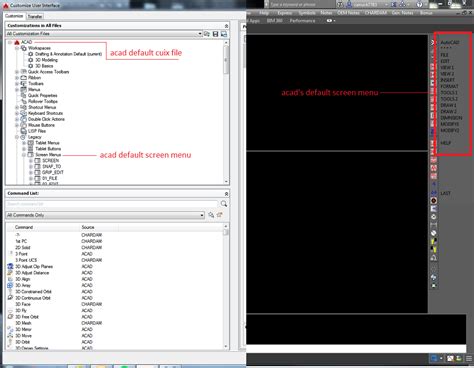This screenshot has height=368, width=474.
Task: Click the Autodesk sign-in user icon
Action: (x=349, y=4)
